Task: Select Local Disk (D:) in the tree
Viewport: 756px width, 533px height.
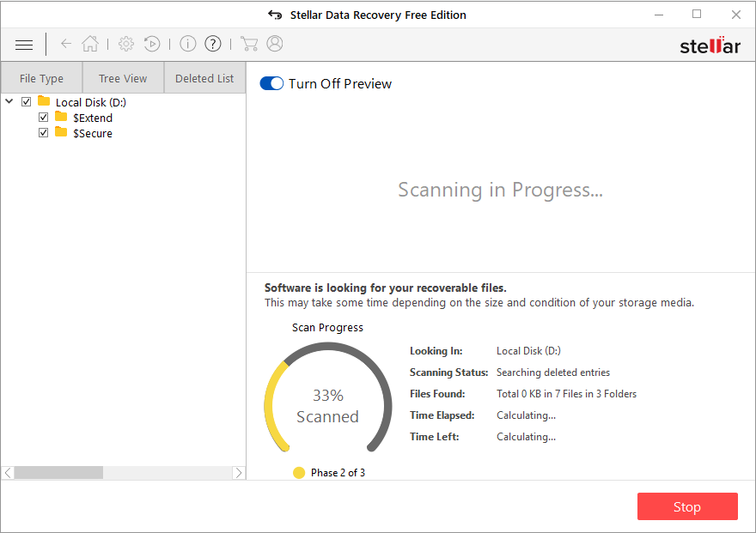Action: 91,102
